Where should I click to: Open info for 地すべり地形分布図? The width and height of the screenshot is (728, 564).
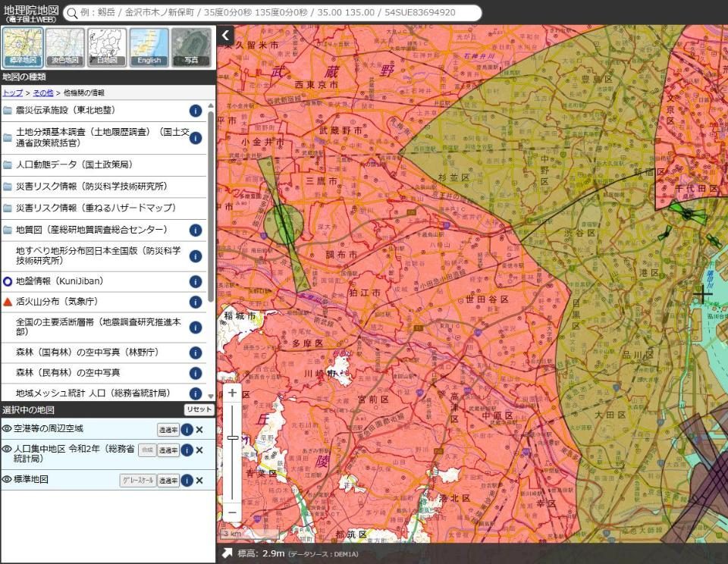(196, 256)
